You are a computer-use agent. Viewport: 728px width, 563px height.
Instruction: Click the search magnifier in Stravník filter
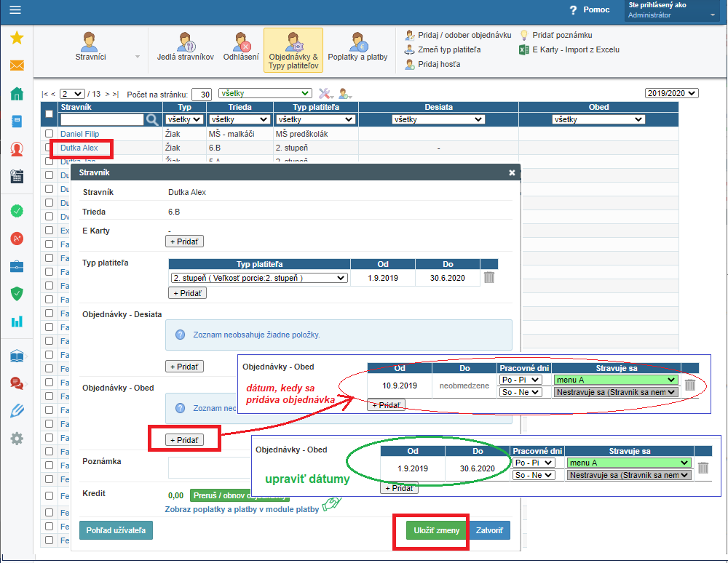pos(151,119)
